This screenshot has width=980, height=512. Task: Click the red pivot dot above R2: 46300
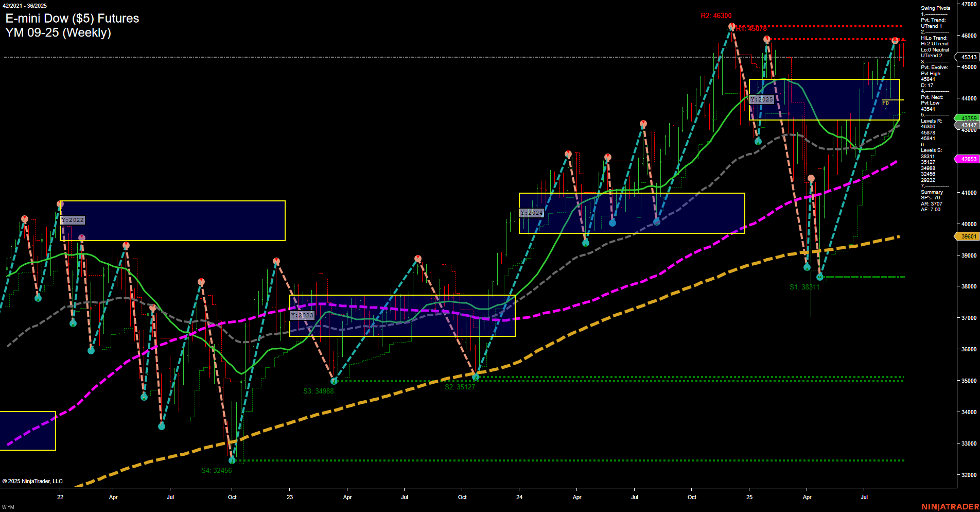[x=731, y=26]
